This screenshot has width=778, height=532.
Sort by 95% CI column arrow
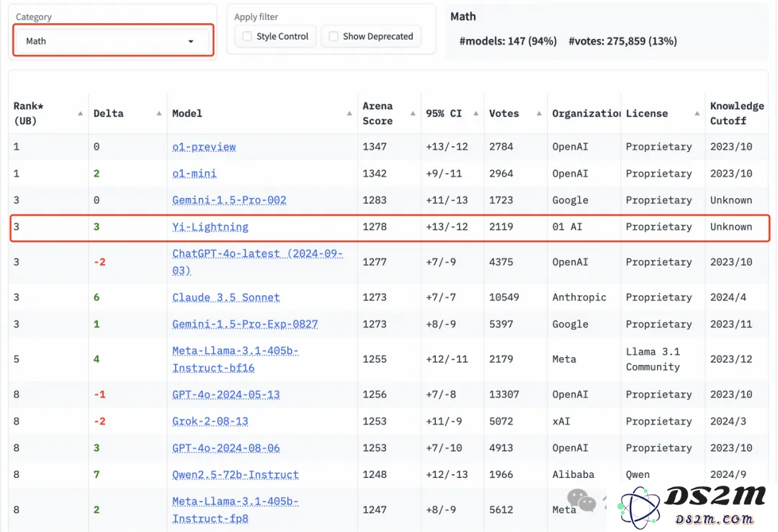pos(476,114)
